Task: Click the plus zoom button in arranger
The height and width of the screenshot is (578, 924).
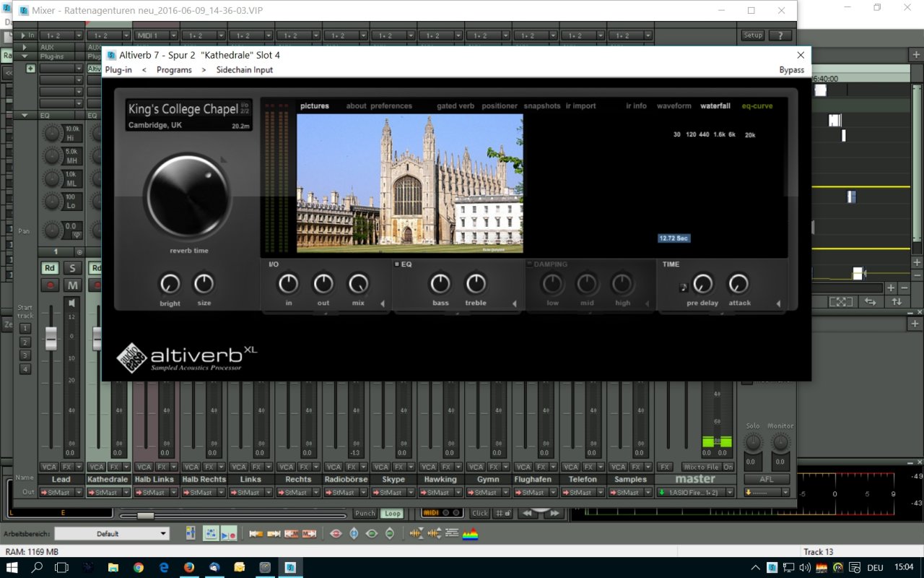Action: [x=890, y=288]
